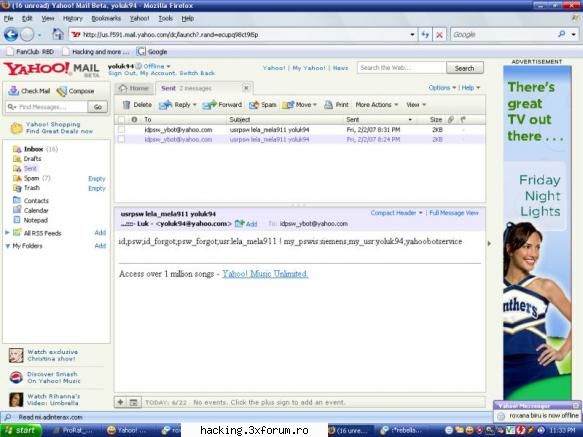Sort by the attachment column icon
Viewport: 583px width, 437px height.
(x=451, y=119)
